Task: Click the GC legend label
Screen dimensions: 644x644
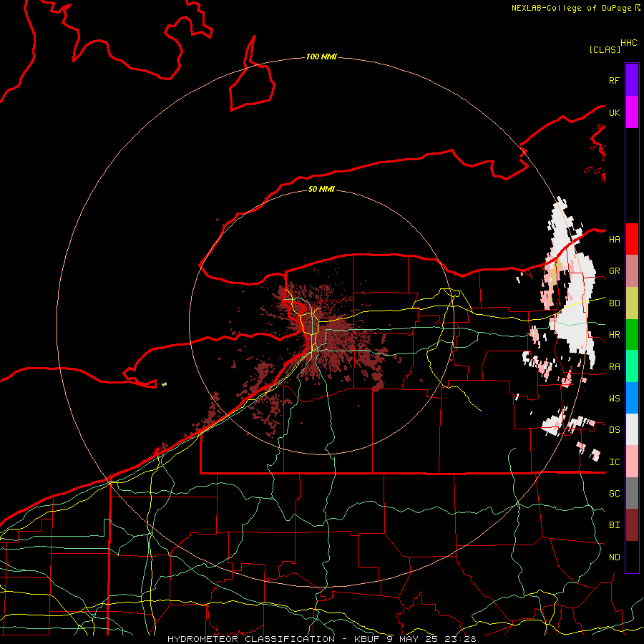Action: click(x=614, y=494)
